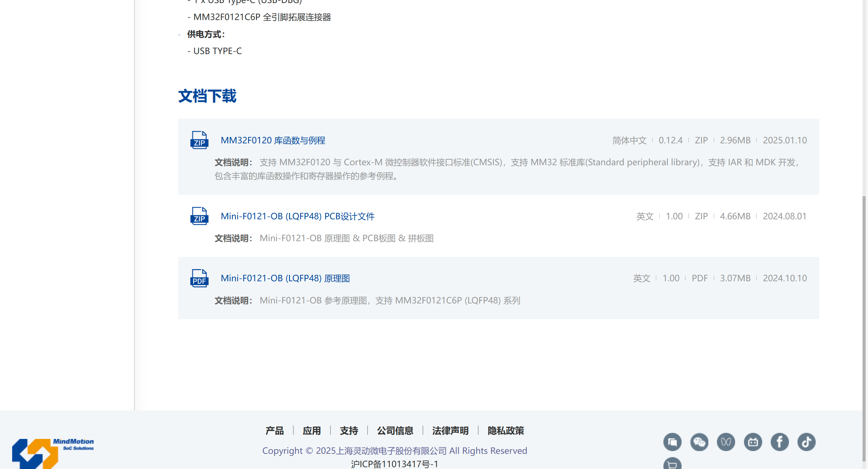The width and height of the screenshot is (868, 469).
Task: Select 支持 in footer navigation
Action: [349, 431]
